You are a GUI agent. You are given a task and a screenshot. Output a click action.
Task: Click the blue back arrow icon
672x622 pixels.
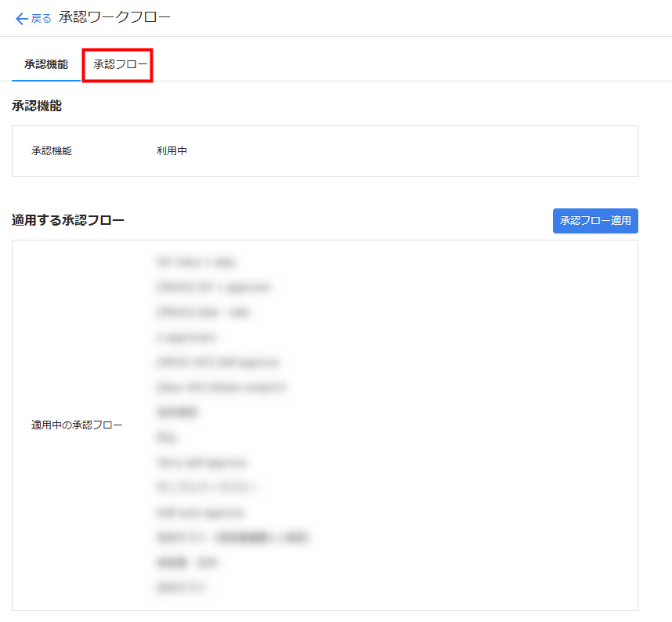[21, 19]
